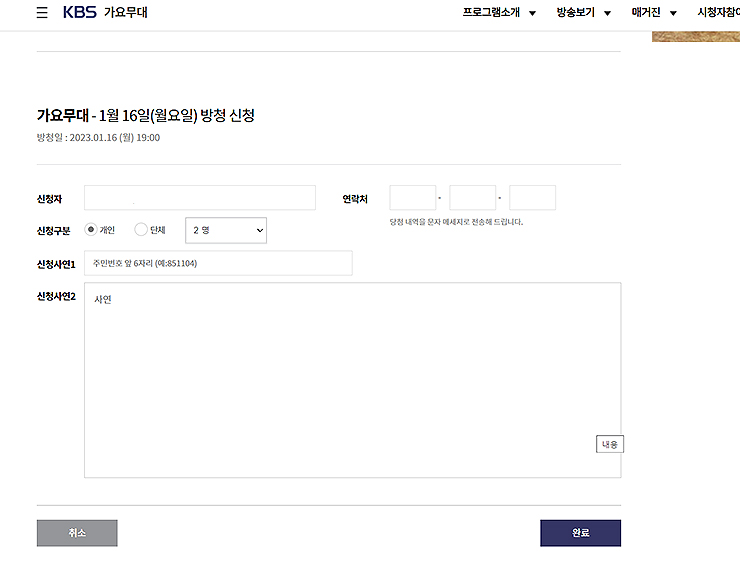Click the 내용 tooltip label
The image size is (740, 565).
click(610, 444)
